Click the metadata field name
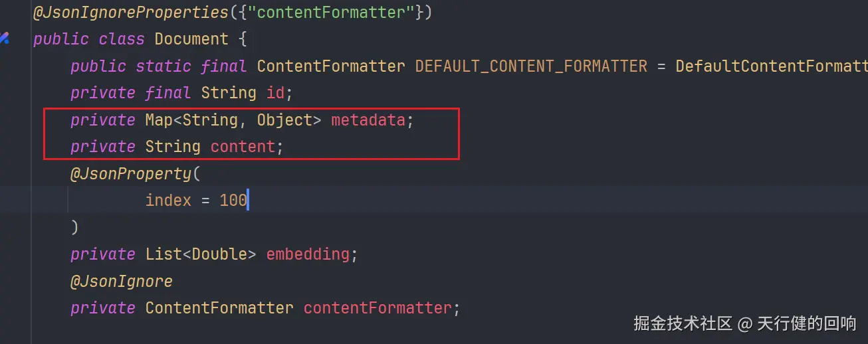This screenshot has height=344, width=868. [x=369, y=120]
